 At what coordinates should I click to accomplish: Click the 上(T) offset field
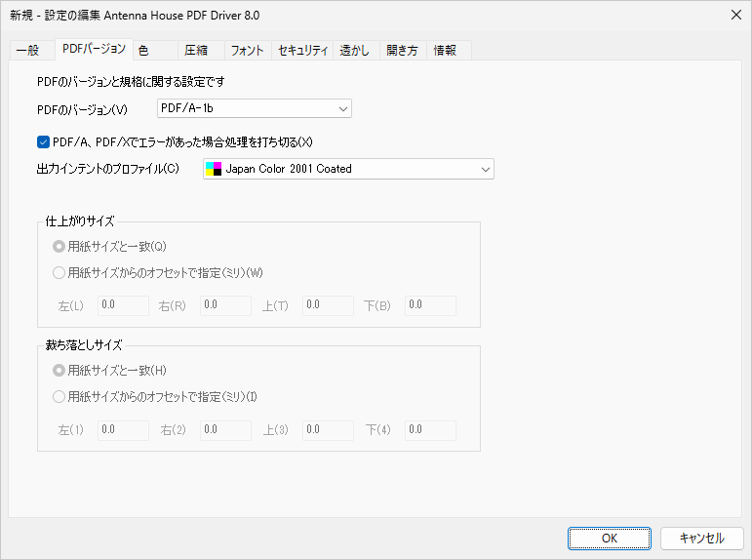click(x=328, y=305)
